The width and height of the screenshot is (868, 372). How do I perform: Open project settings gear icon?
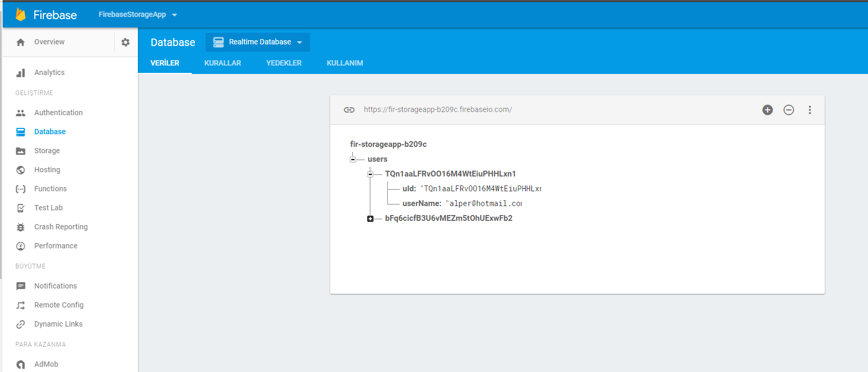125,42
